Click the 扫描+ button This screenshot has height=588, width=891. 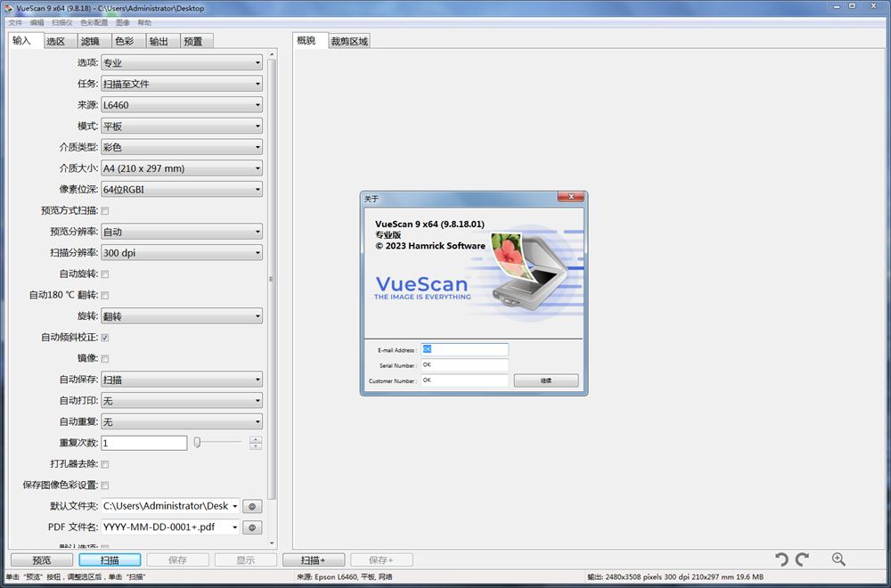pyautogui.click(x=313, y=560)
